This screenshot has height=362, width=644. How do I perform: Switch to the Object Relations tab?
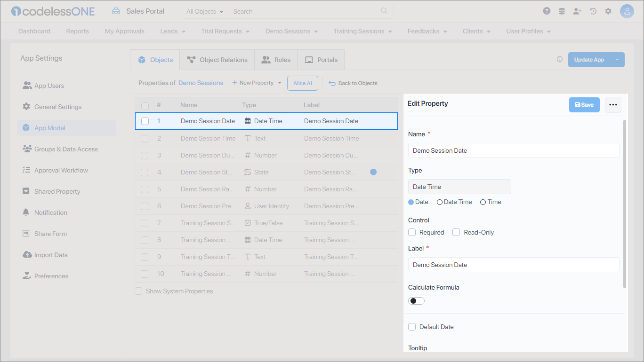tap(217, 60)
